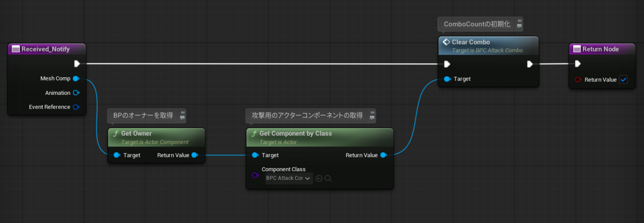Click the Get Owner Target input pin
The width and height of the screenshot is (644, 223).
(117, 155)
